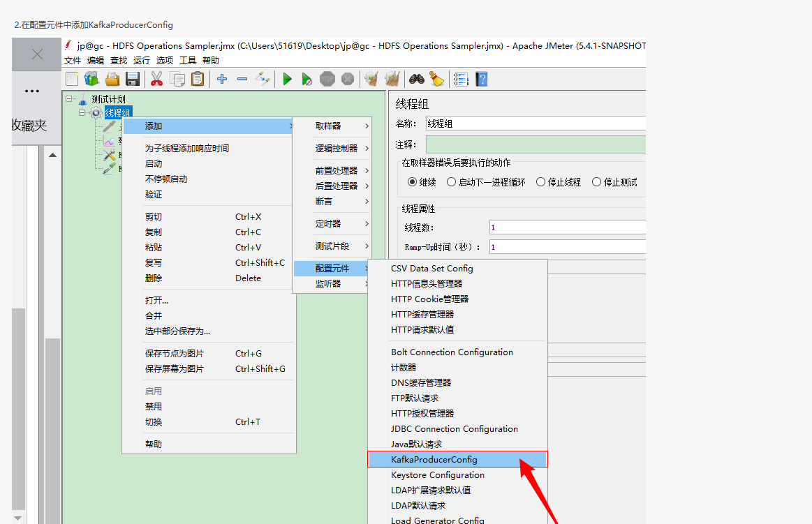The width and height of the screenshot is (812, 524).
Task: Pick JDBC Connection Configuration
Action: (457, 429)
